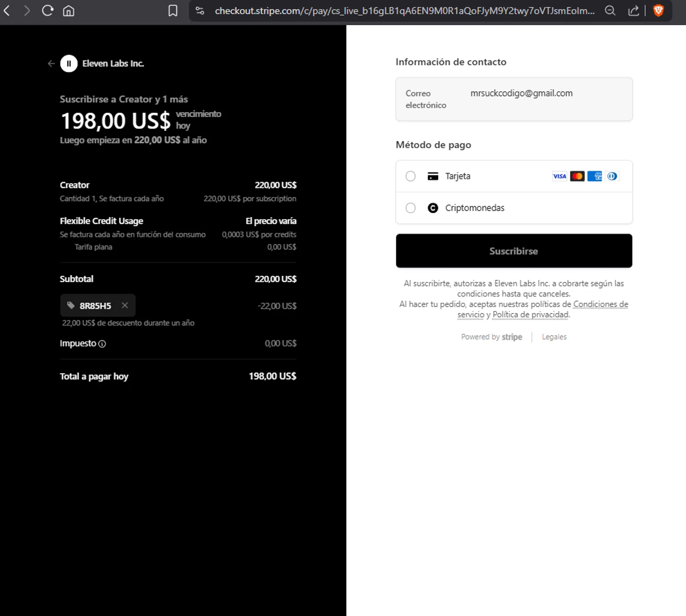
Task: Remove promo code 8R85H5 with X
Action: pos(125,305)
